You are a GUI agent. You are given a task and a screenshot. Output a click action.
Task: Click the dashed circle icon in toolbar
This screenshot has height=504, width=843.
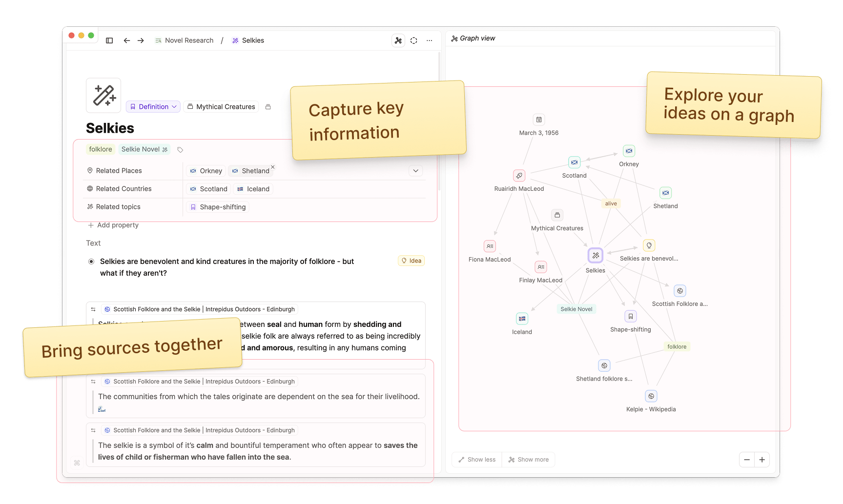(x=414, y=40)
